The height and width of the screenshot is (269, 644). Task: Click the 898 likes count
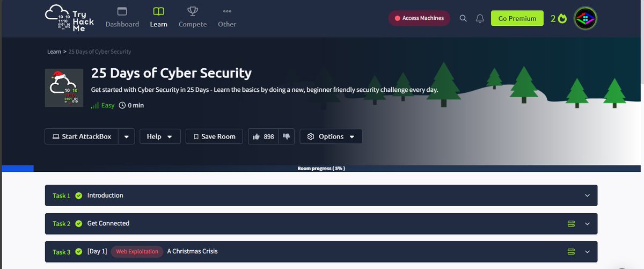269,136
